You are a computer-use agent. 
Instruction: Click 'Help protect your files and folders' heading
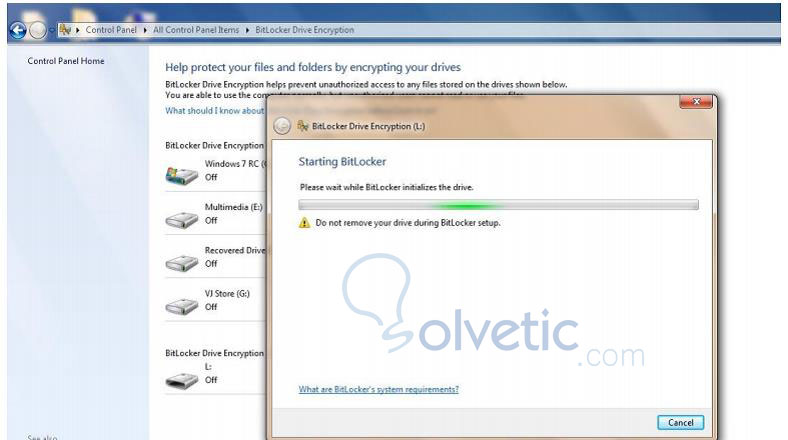[x=313, y=67]
